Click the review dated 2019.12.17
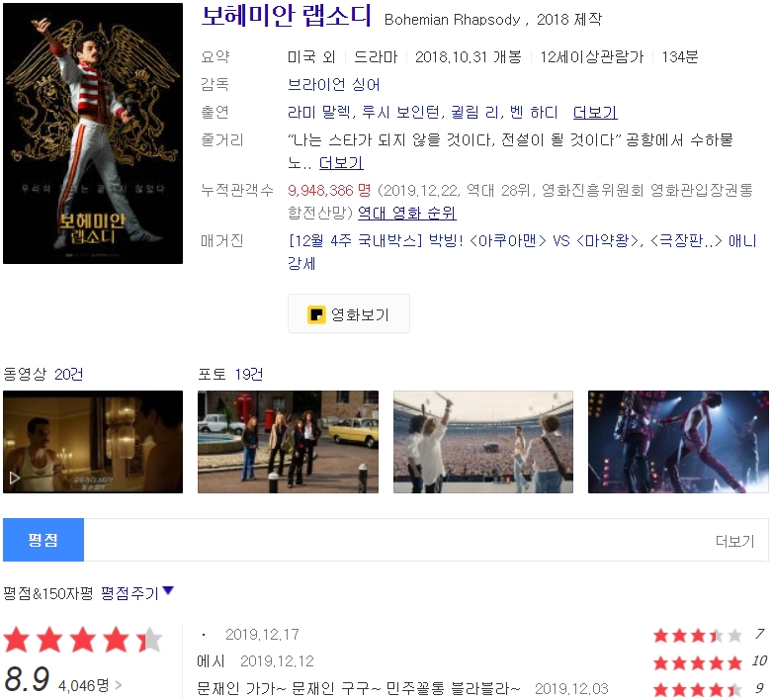The image size is (772, 700). pos(262,634)
